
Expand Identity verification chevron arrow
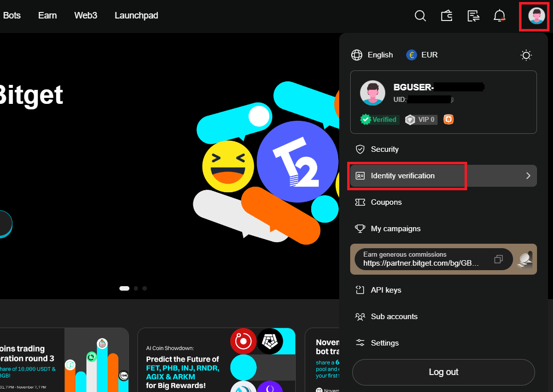(528, 176)
